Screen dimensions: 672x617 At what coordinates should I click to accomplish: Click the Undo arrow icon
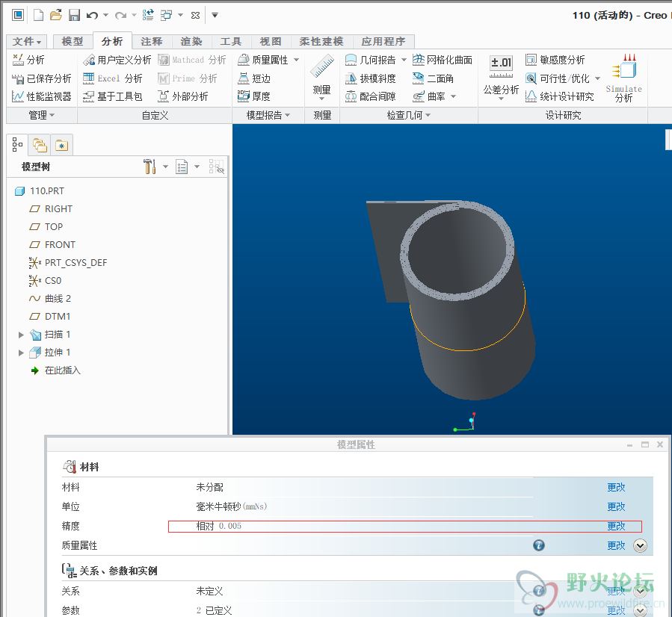(92, 16)
